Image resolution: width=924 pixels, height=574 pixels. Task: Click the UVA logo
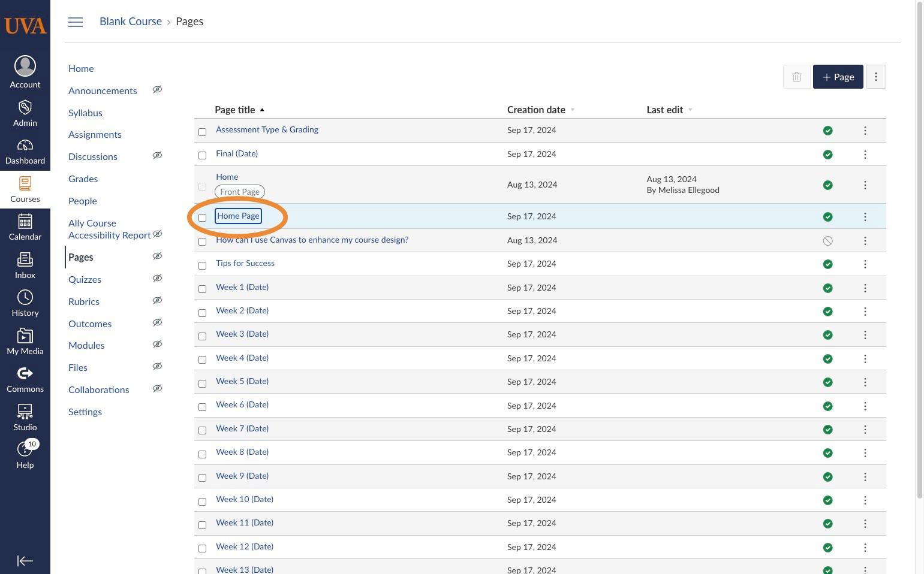25,26
